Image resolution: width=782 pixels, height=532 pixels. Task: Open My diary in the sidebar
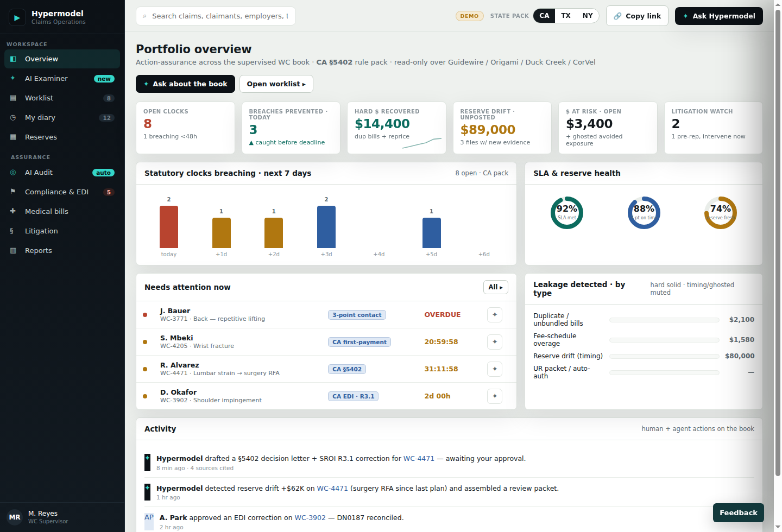pyautogui.click(x=62, y=118)
